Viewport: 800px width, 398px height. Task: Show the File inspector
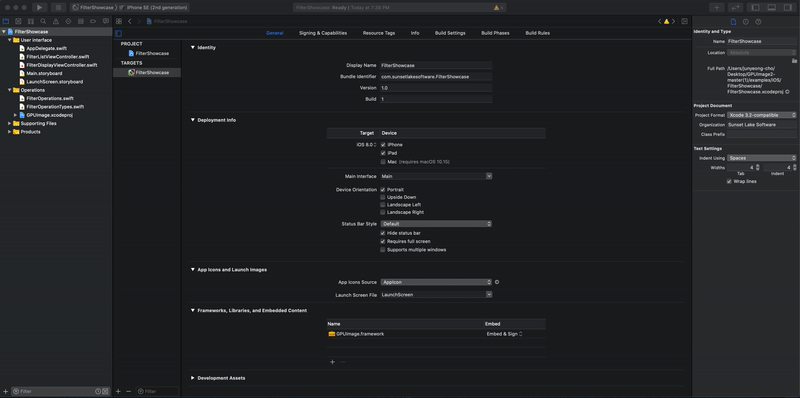tap(733, 21)
